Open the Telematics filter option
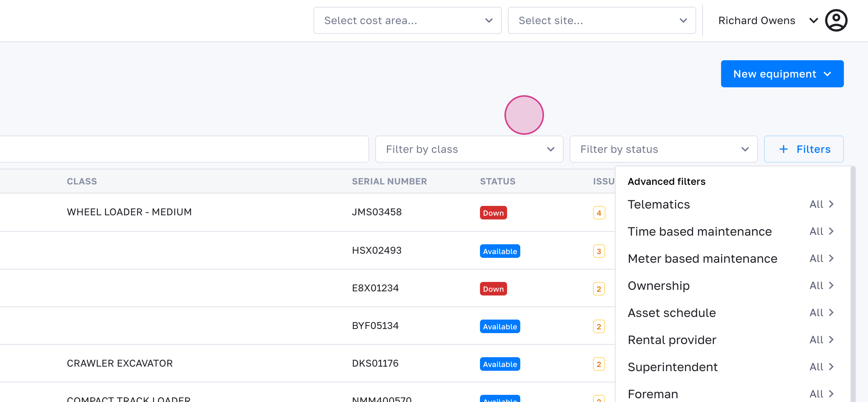The height and width of the screenshot is (402, 868). coord(731,204)
